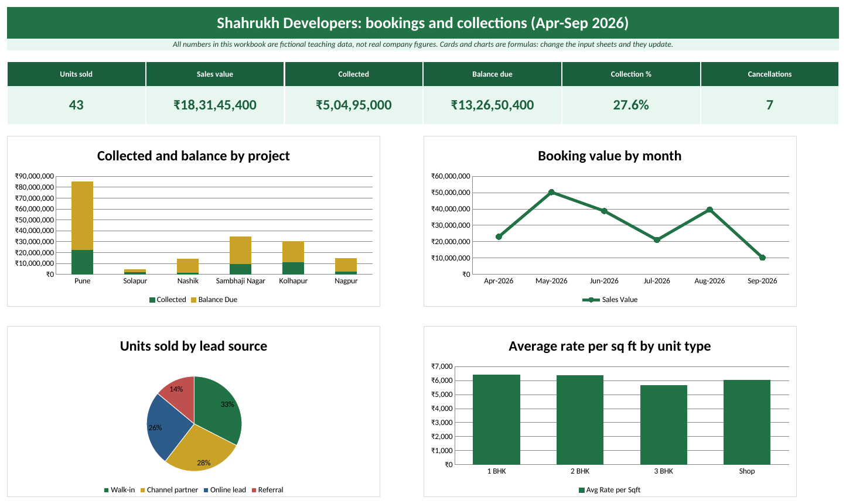Click the 2 BHK bar in rate chart

tap(580, 420)
